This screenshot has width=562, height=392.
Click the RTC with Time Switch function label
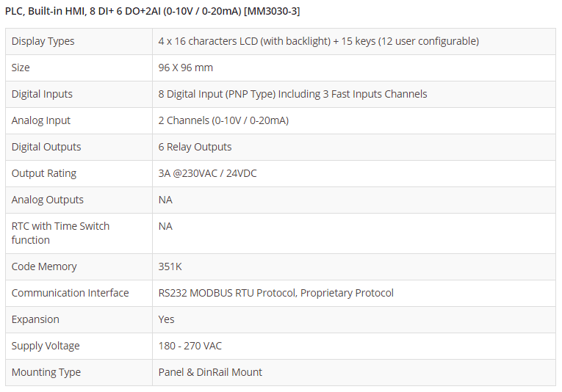click(60, 233)
